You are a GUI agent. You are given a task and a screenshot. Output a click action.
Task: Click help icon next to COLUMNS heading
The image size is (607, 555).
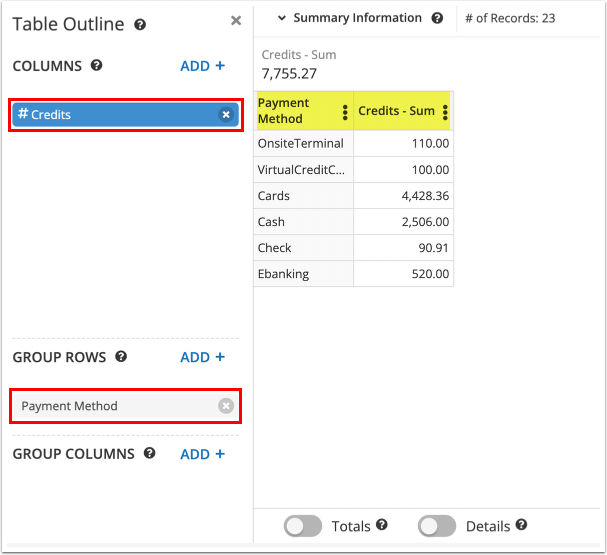pyautogui.click(x=97, y=66)
